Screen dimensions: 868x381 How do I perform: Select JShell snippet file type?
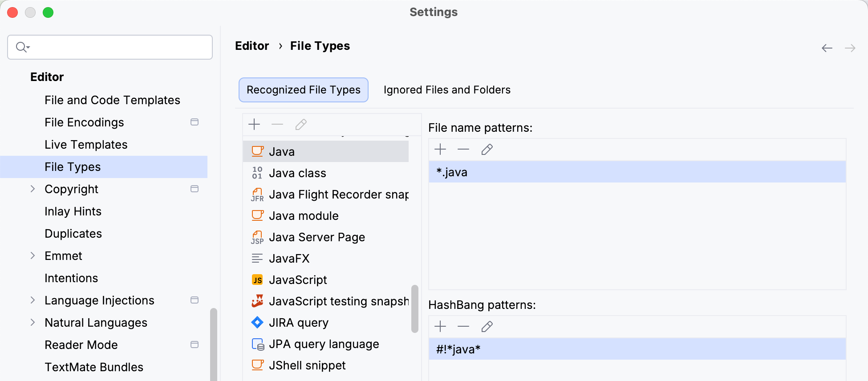point(326,365)
